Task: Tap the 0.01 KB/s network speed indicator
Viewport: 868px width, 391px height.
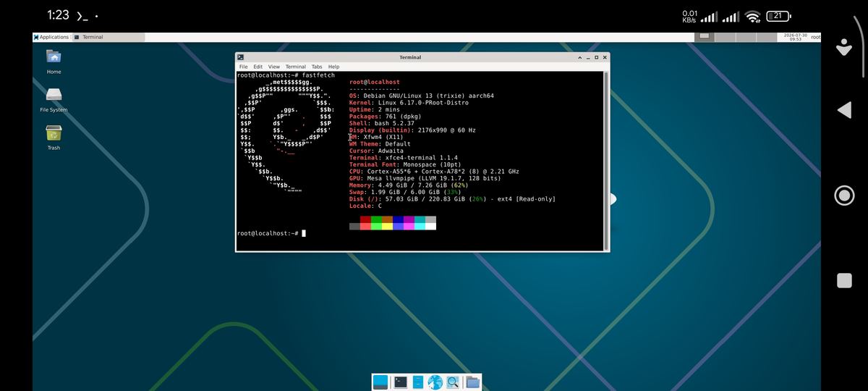Action: pos(689,16)
